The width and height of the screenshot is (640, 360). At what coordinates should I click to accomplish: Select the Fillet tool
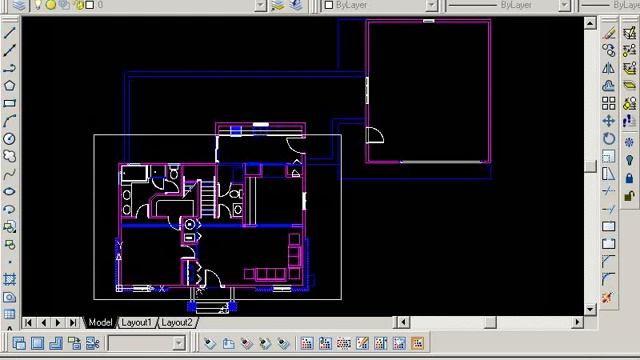pyautogui.click(x=609, y=279)
